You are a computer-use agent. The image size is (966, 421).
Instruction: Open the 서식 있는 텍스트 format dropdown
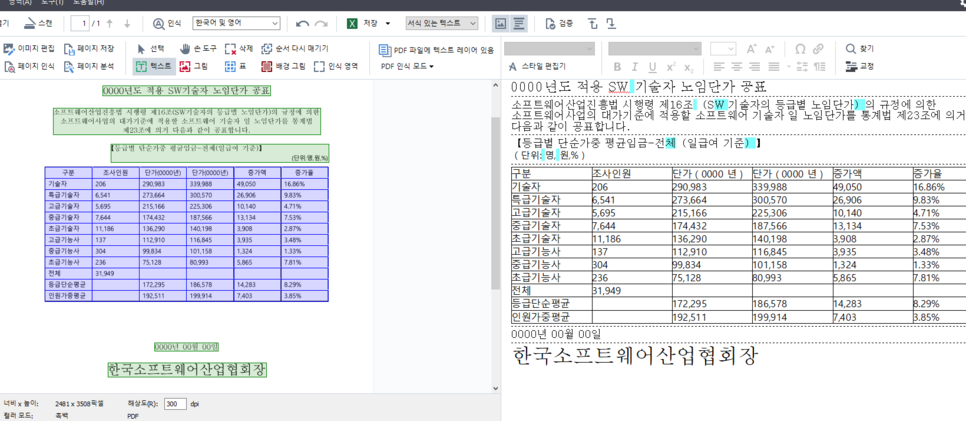pyautogui.click(x=442, y=23)
